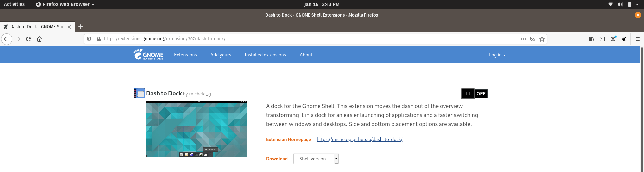
Task: Open the Add yours page
Action: point(221,55)
